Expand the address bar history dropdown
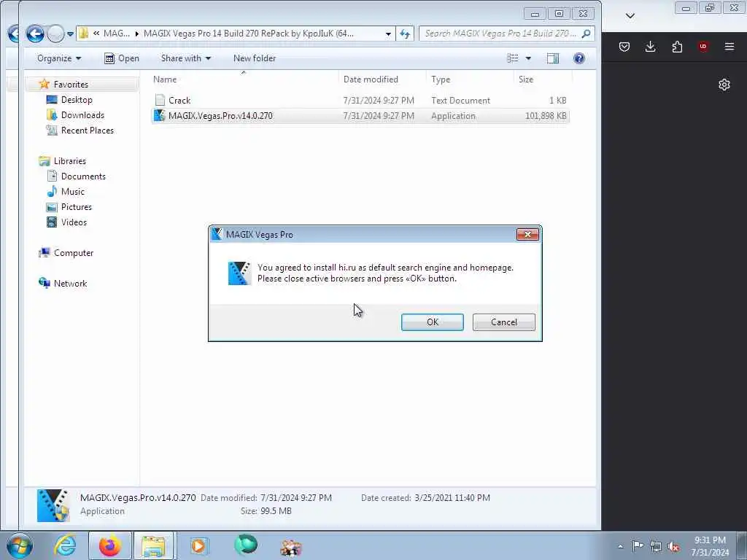The width and height of the screenshot is (747, 560). tap(388, 34)
